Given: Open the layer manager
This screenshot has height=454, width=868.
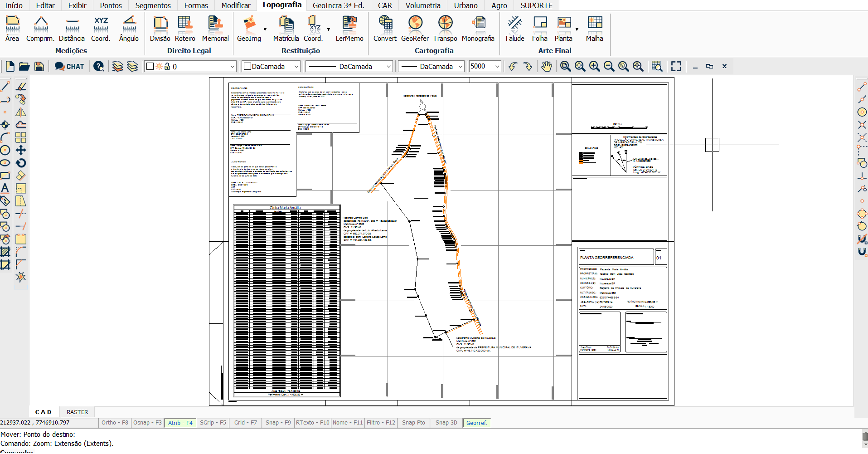Looking at the screenshot, I should coord(118,66).
